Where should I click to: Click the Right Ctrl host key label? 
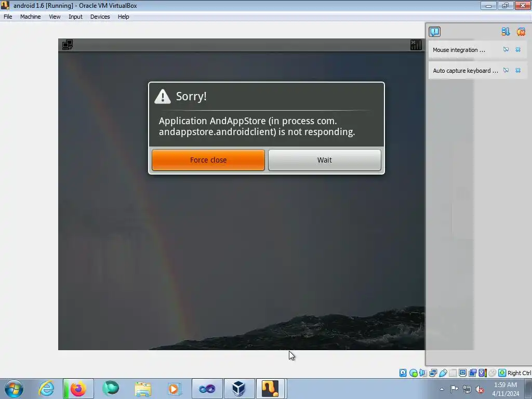coord(519,373)
